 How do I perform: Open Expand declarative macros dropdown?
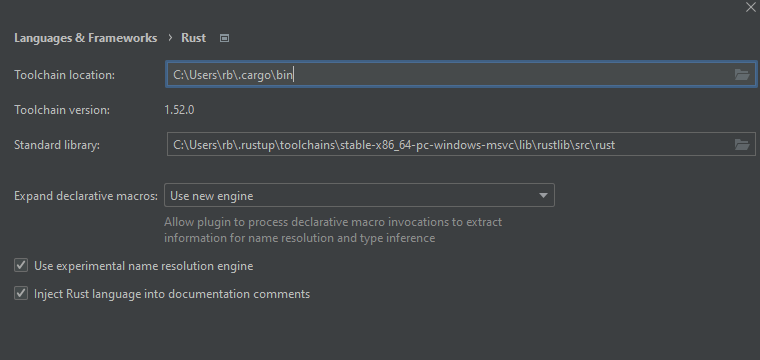click(359, 195)
